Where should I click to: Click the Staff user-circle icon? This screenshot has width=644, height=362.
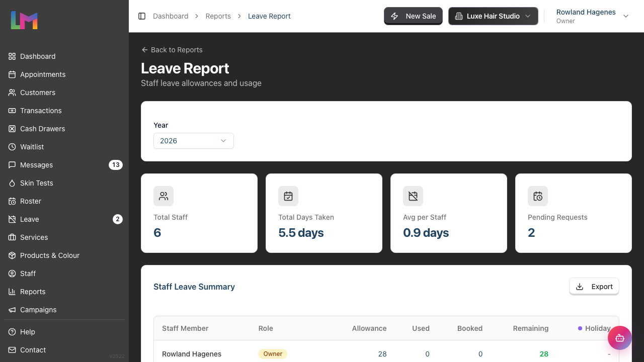click(12, 274)
